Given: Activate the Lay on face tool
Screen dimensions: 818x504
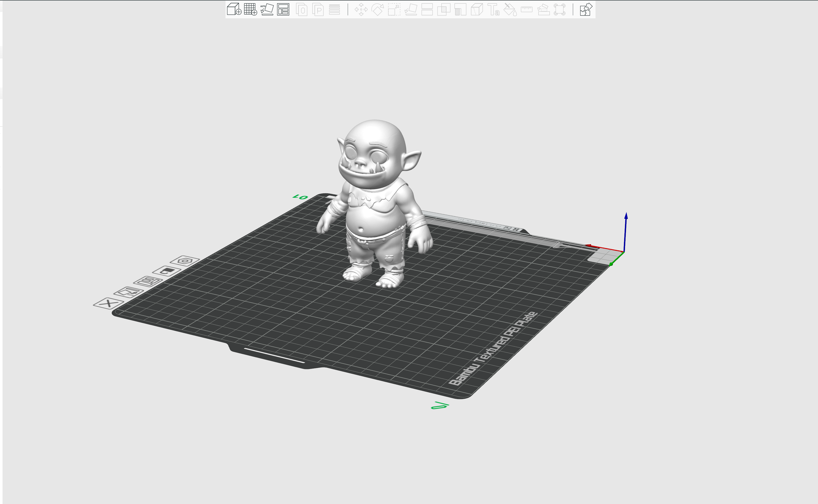Looking at the screenshot, I should tap(411, 10).
